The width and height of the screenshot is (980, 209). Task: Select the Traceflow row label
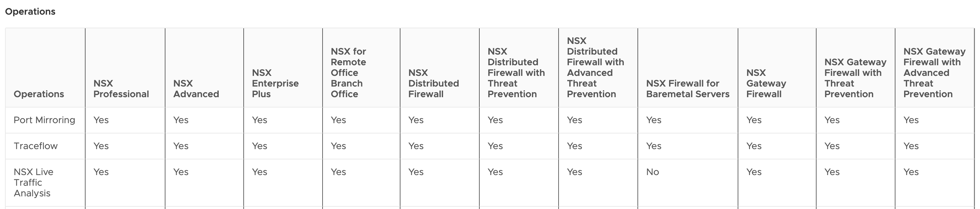point(35,146)
